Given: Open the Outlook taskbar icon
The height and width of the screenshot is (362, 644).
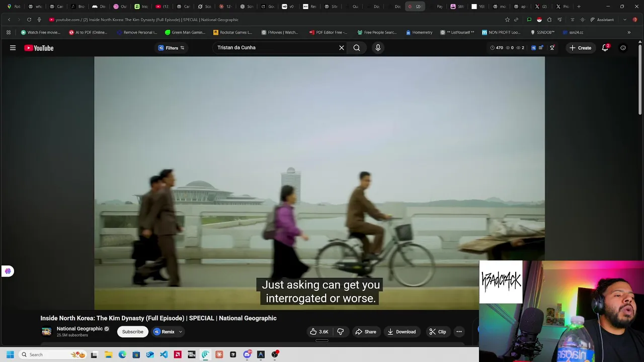Looking at the screenshot, I should click(x=149, y=354).
